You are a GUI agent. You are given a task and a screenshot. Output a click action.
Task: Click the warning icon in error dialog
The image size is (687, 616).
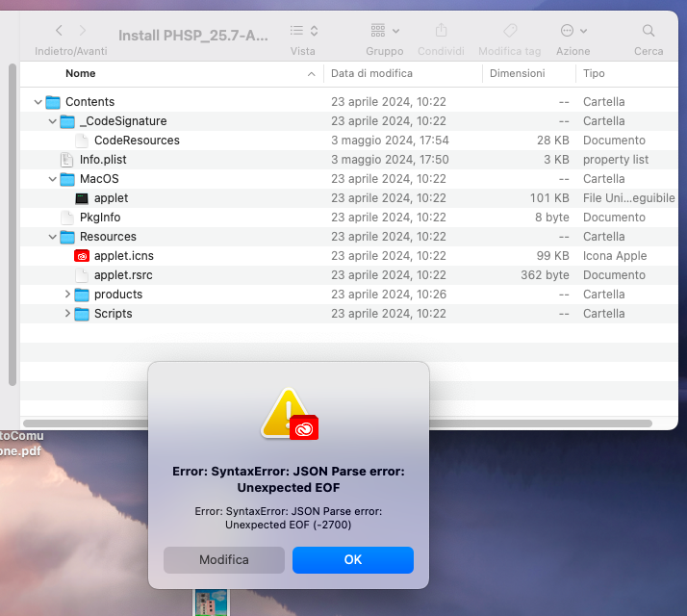(x=290, y=414)
